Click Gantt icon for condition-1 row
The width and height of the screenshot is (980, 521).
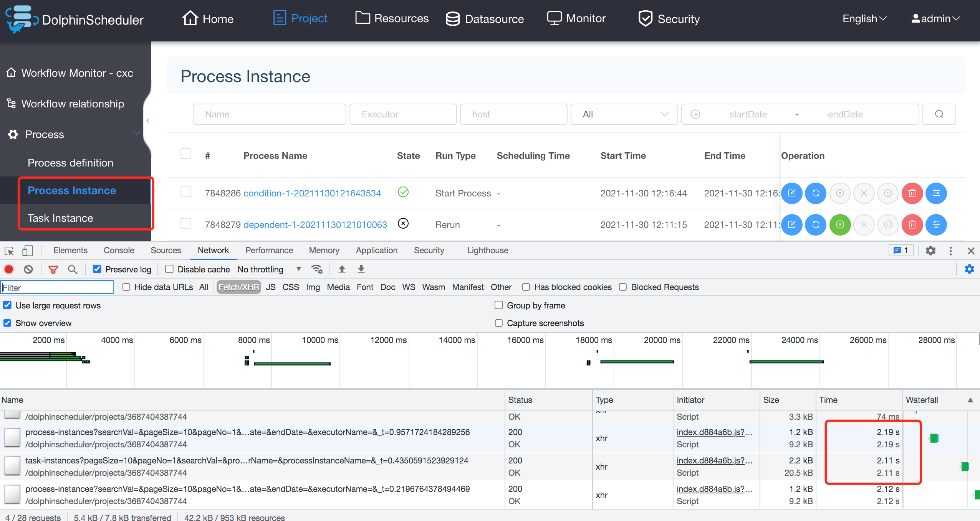tap(936, 193)
